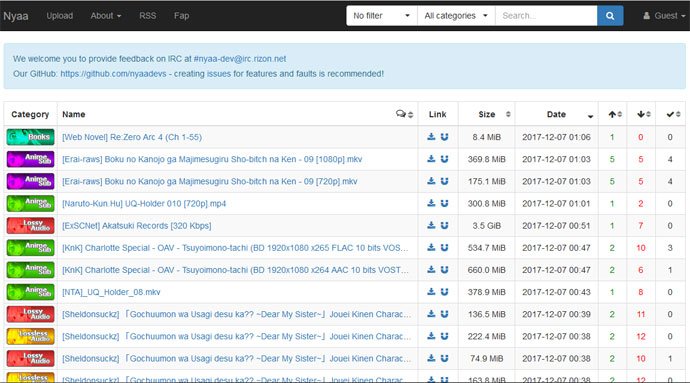This screenshot has height=383, width=690.
Task: Download torrent for Erai-raws Sho-bitch 09 720p
Action: click(431, 181)
